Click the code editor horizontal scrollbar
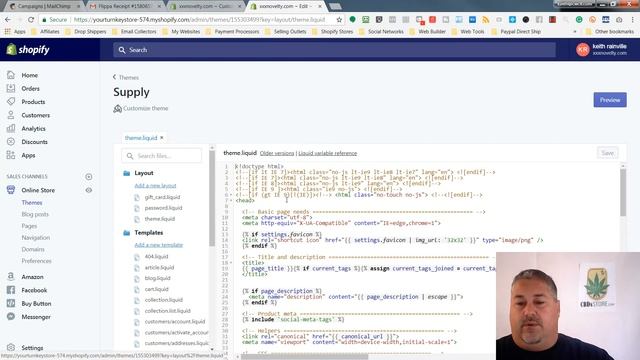This screenshot has width=640, height=360. tap(304, 356)
